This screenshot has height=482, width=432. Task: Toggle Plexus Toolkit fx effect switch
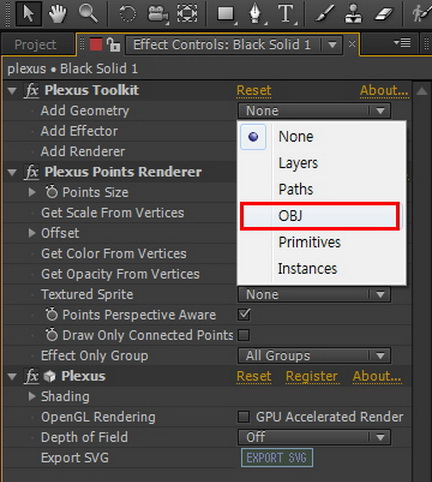[x=32, y=90]
